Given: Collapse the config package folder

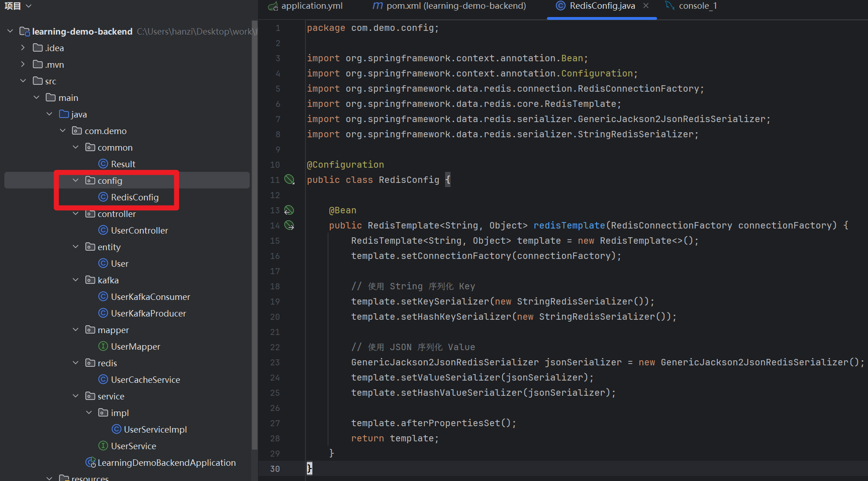Looking at the screenshot, I should click(x=76, y=181).
